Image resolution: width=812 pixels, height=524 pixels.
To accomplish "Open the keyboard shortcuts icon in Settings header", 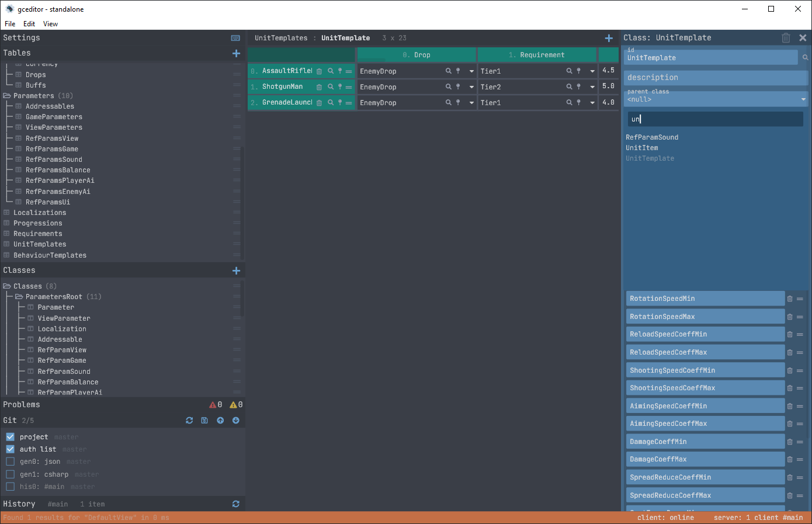I will 235,37.
